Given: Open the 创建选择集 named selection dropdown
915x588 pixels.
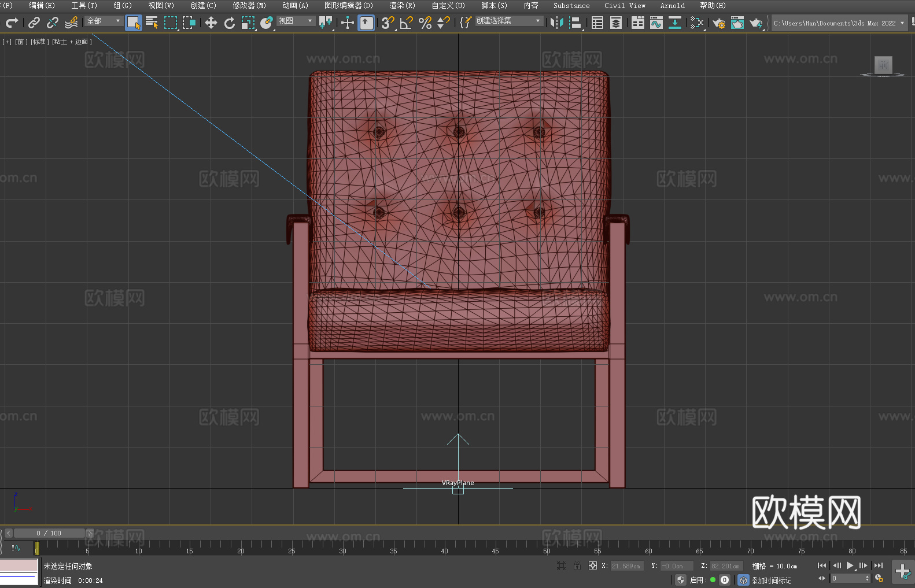Looking at the screenshot, I should [509, 21].
